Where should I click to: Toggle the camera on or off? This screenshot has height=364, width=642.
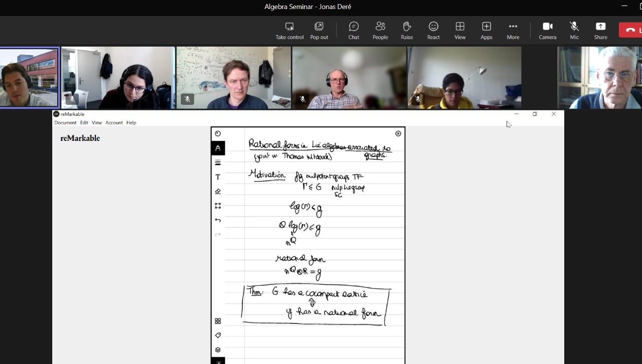(547, 30)
